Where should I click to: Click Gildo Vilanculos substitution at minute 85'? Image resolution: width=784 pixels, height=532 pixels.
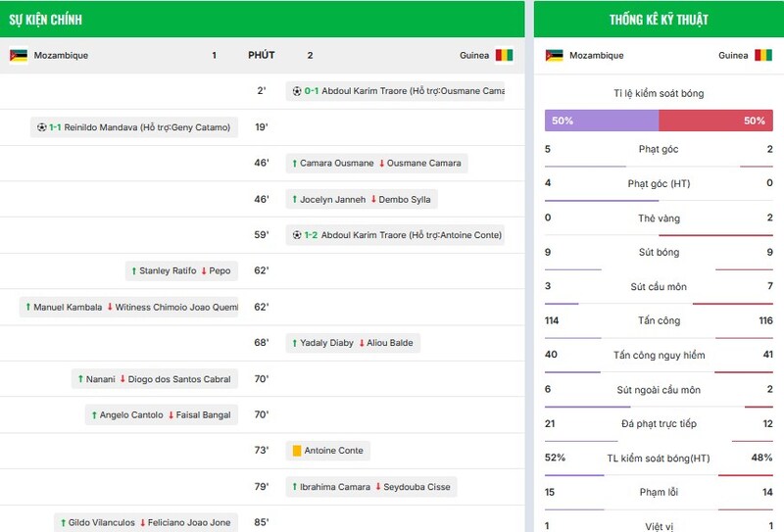(145, 522)
